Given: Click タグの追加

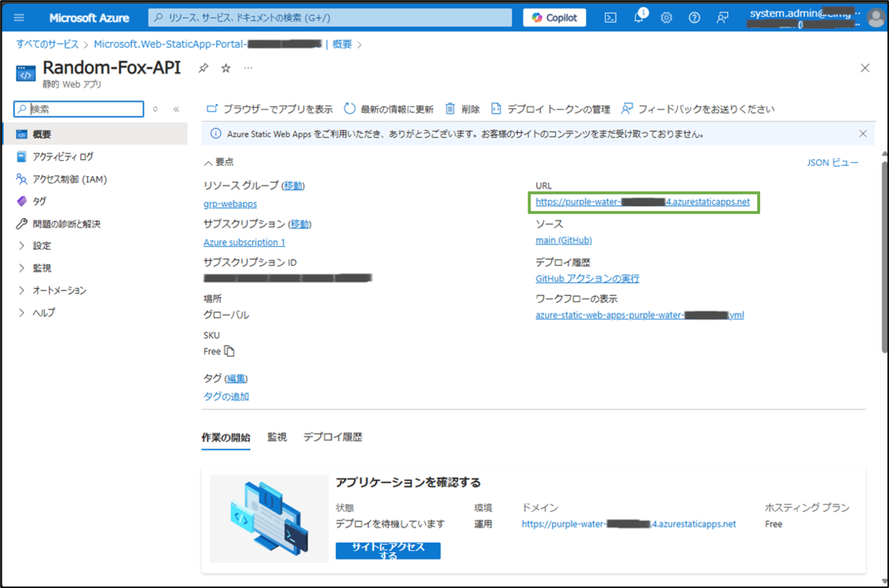Looking at the screenshot, I should (226, 396).
